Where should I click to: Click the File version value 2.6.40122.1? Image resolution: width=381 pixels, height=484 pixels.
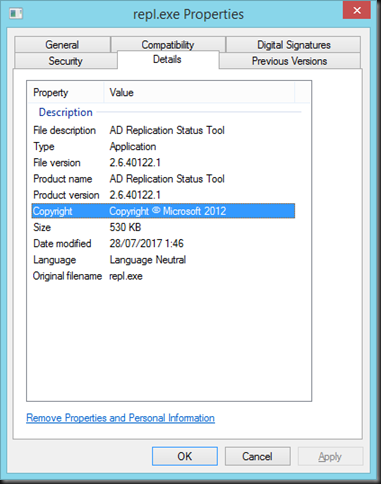[x=135, y=163]
